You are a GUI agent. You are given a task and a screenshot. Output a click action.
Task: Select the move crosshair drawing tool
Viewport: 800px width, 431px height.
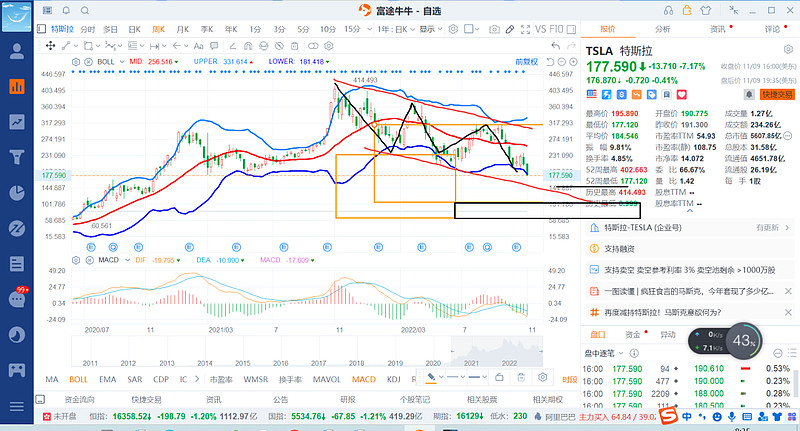click(50, 46)
